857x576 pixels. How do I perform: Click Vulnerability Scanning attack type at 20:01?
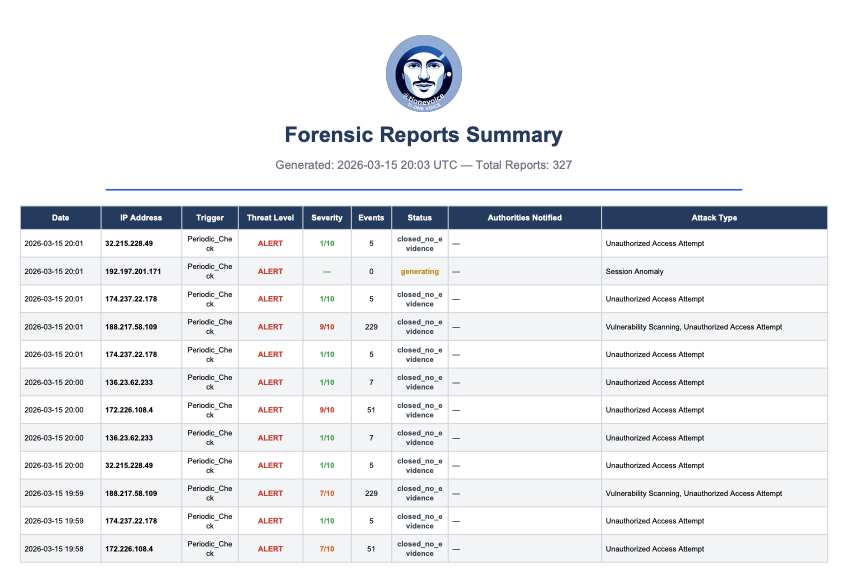tap(694, 327)
